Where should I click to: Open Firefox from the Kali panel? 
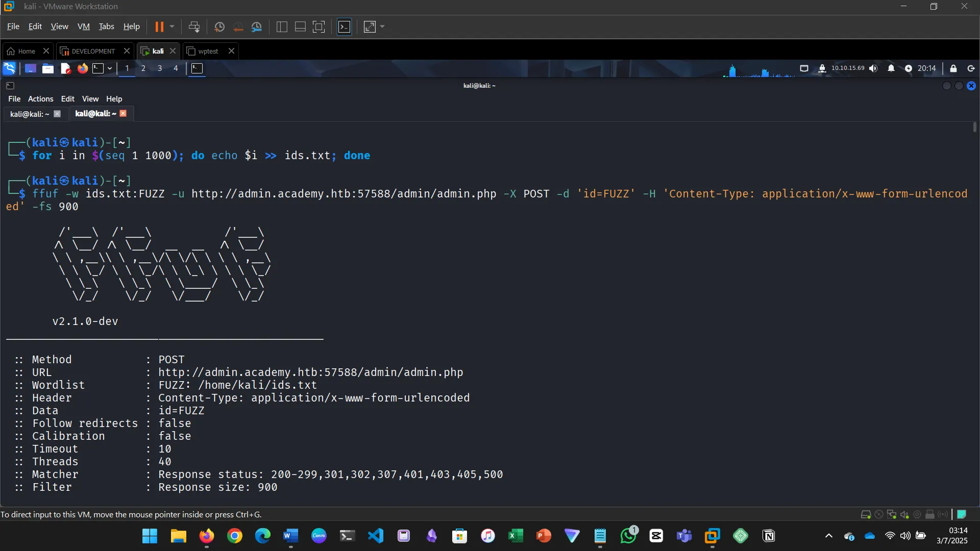[x=82, y=68]
